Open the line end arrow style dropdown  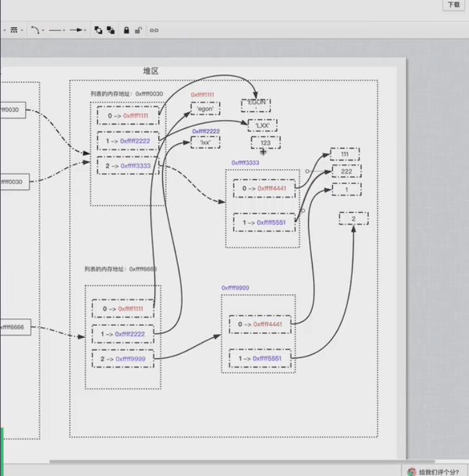[x=78, y=30]
